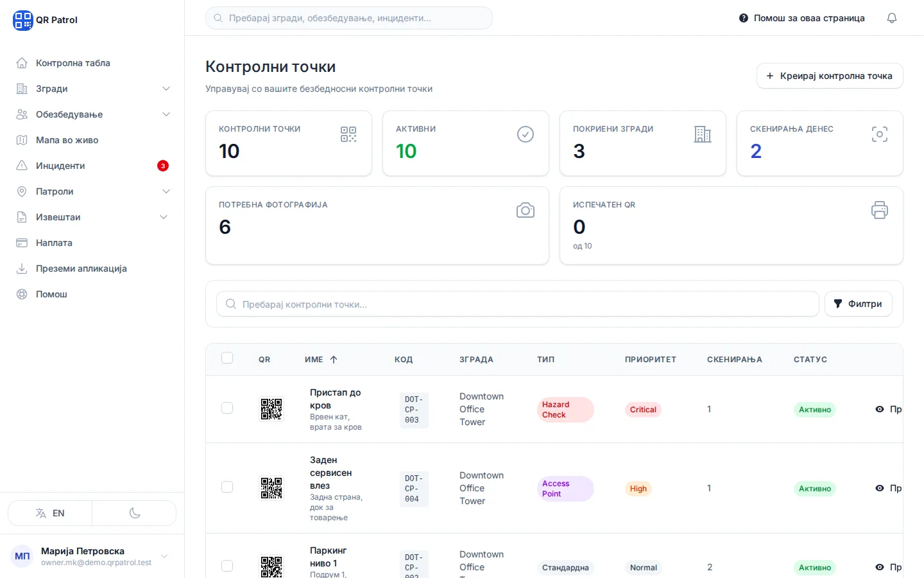Viewport: 924px width, 578px height.
Task: Click the High priority badge
Action: point(638,489)
